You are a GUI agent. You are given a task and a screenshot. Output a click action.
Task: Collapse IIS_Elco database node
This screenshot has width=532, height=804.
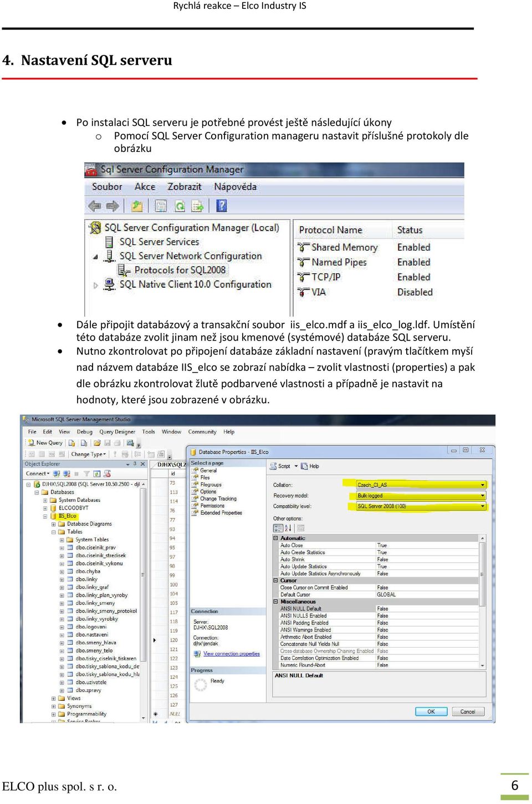click(x=45, y=516)
